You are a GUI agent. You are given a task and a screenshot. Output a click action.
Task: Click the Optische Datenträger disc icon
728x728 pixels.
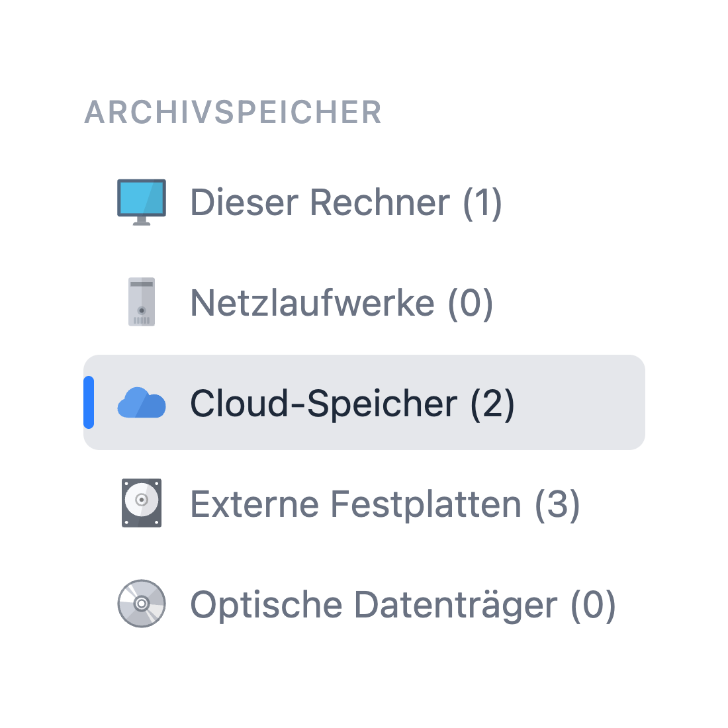141,604
